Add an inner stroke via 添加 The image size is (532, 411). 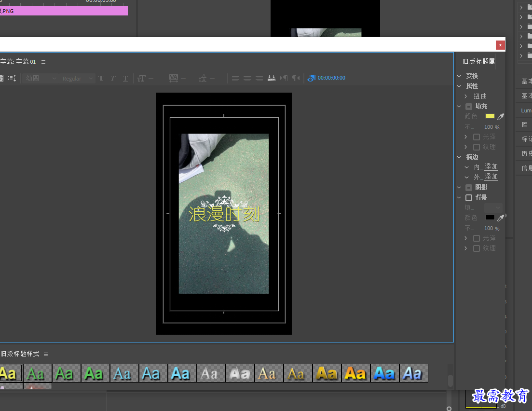tap(491, 166)
